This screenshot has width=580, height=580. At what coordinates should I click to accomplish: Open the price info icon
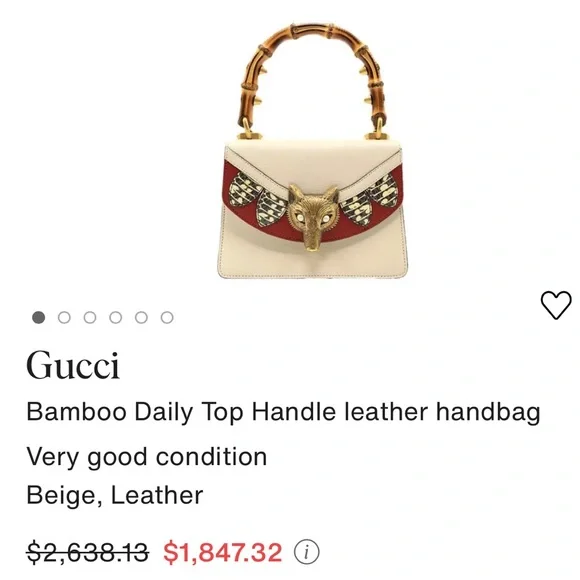tap(306, 553)
